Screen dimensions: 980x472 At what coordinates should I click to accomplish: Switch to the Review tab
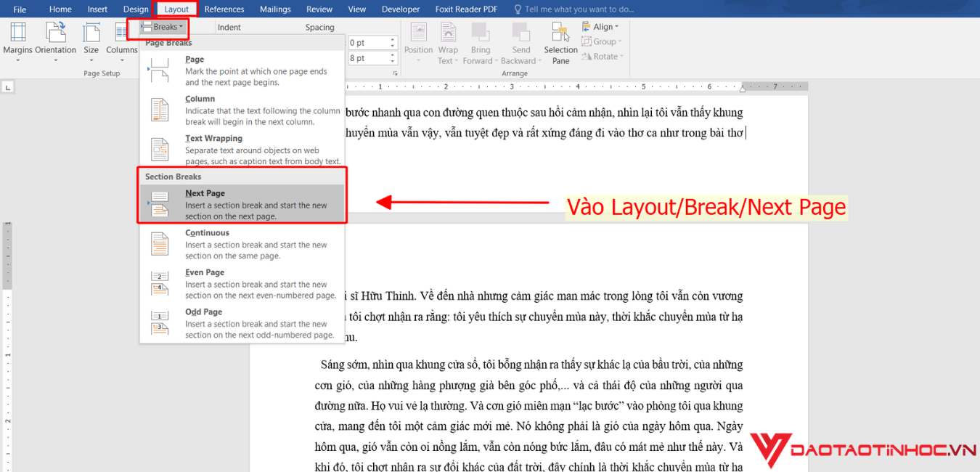(319, 9)
